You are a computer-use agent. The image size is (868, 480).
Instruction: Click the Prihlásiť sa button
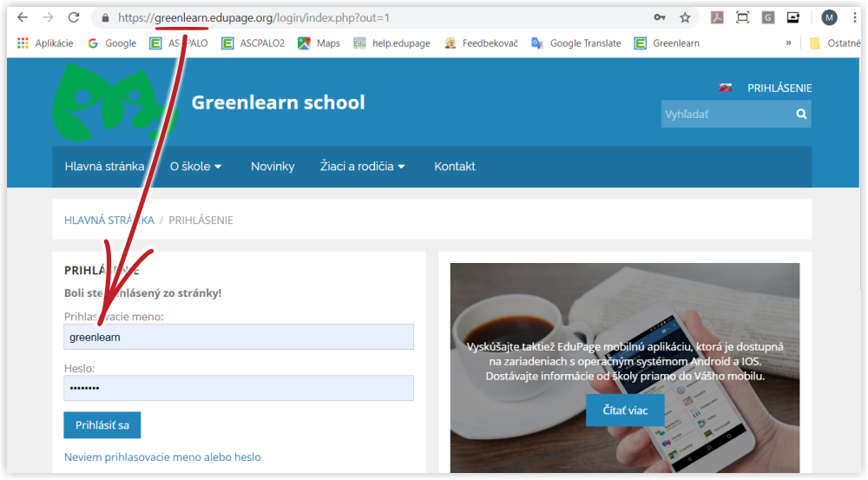click(x=102, y=425)
